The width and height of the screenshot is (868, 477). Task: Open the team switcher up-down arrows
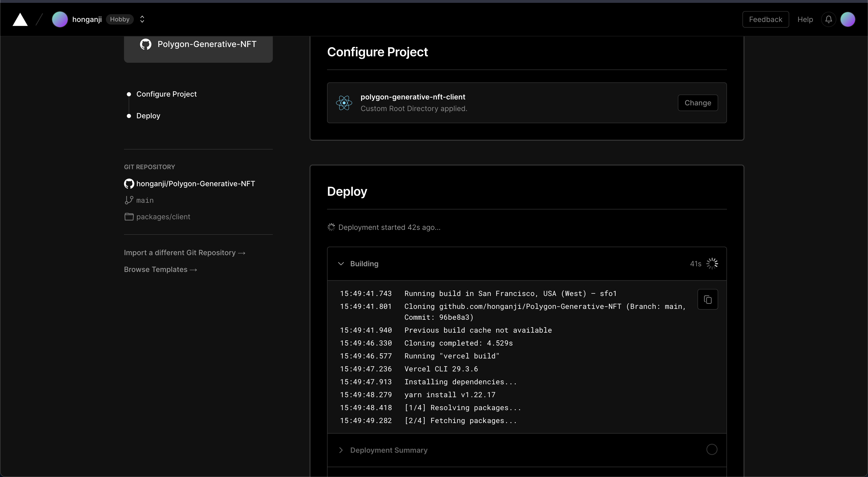pos(142,19)
